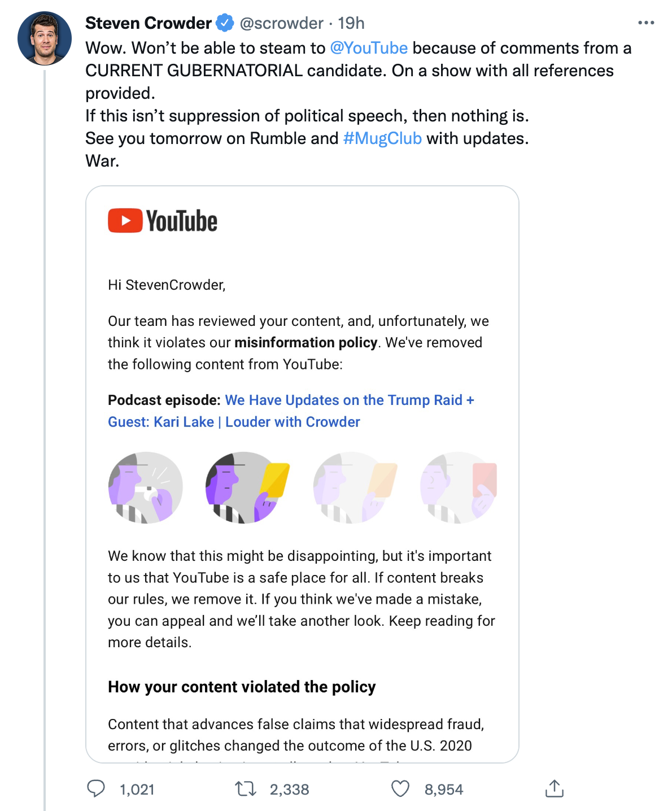Click the faded red card referee illustration
This screenshot has height=811, width=672.
click(459, 487)
